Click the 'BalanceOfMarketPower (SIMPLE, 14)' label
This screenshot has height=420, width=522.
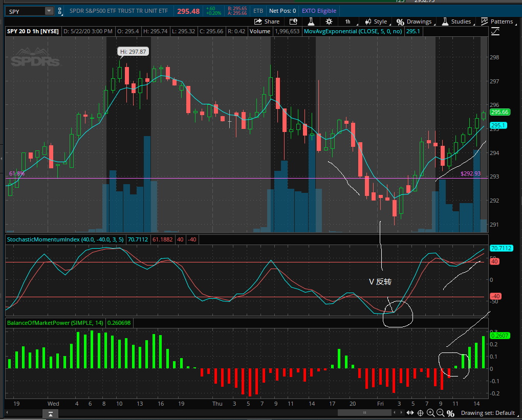[x=55, y=323]
